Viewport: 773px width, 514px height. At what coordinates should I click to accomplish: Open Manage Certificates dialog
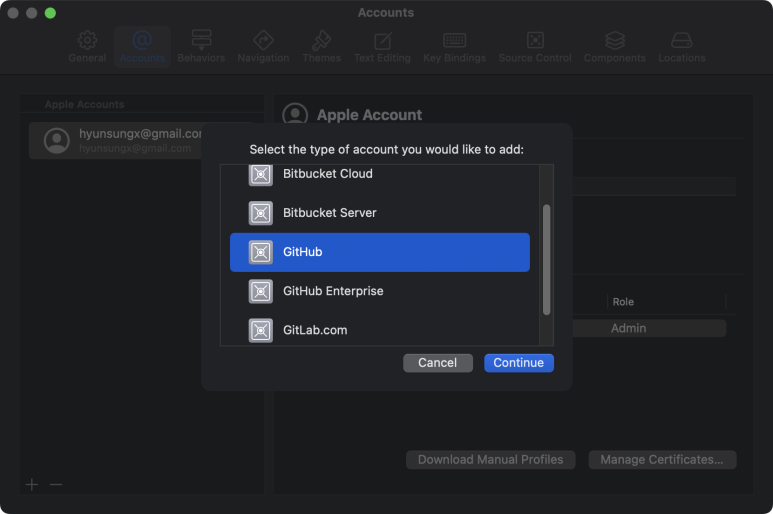662,459
